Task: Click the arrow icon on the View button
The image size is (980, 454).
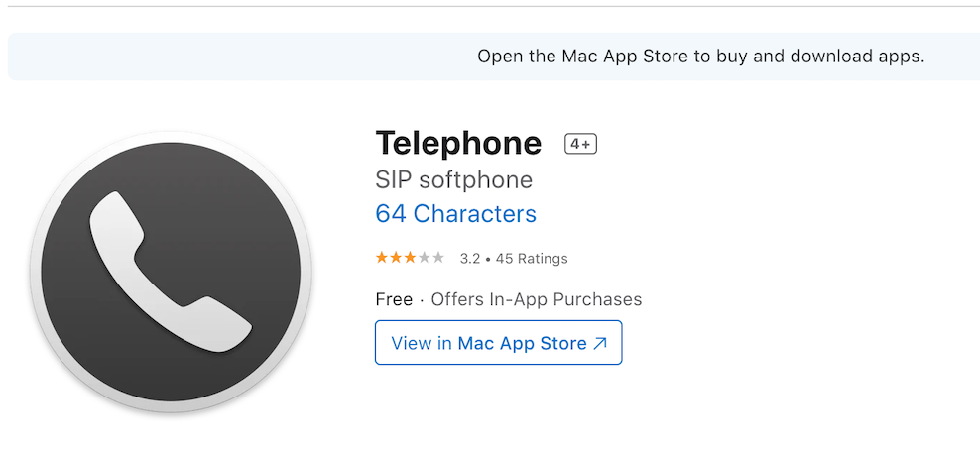Action: pos(600,343)
